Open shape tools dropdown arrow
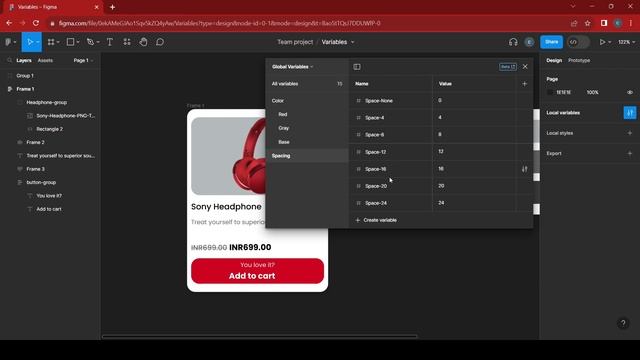The image size is (640, 360). 78,42
